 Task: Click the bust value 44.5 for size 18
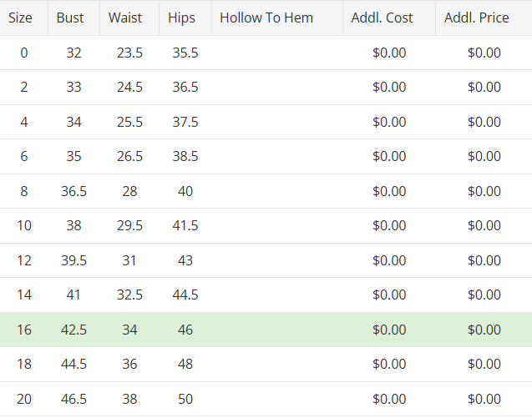pos(74,364)
